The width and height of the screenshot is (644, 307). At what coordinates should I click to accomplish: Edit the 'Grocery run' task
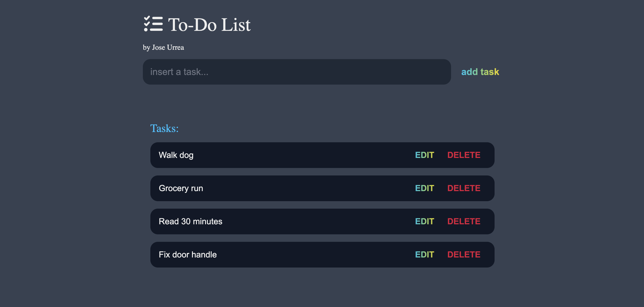click(424, 188)
